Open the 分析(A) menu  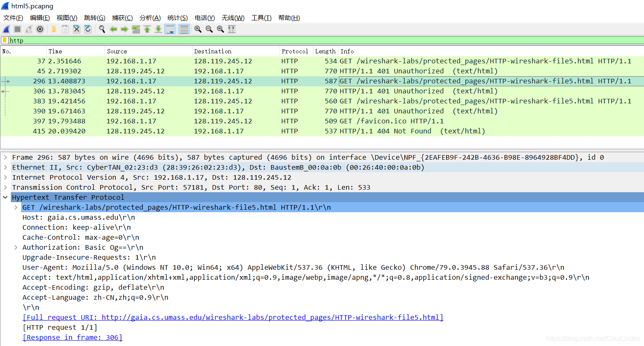pyautogui.click(x=150, y=18)
